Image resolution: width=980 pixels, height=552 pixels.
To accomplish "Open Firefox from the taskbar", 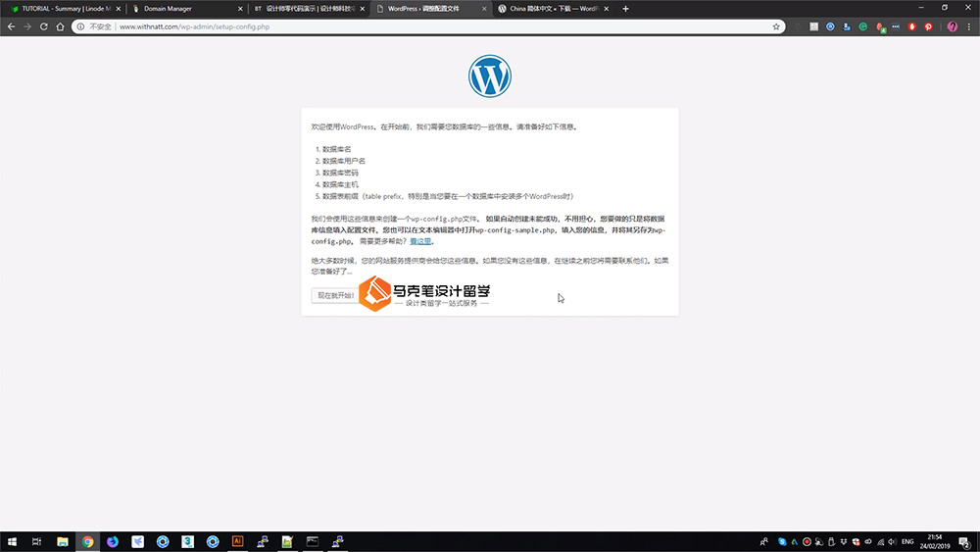I will [x=113, y=541].
